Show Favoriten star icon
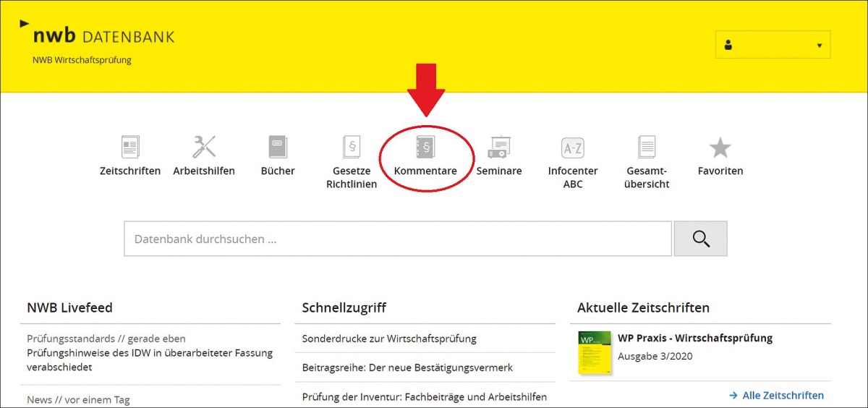The image size is (868, 408). pos(720,148)
